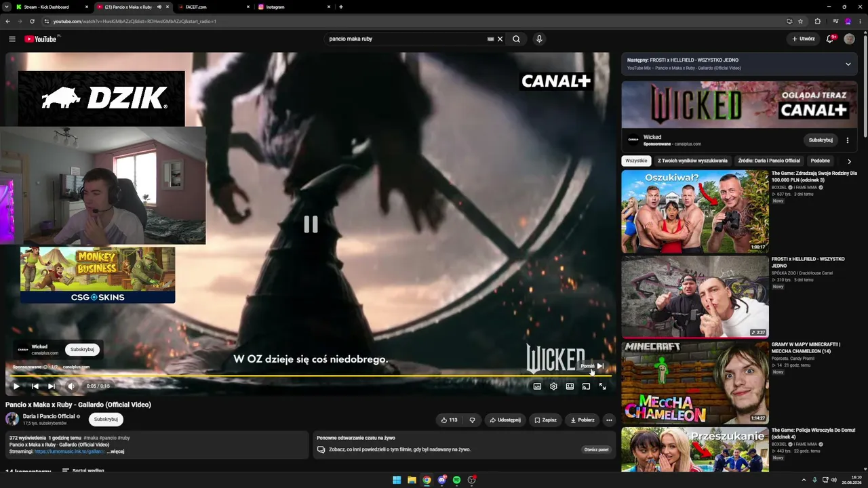The image size is (868, 488).
Task: Switch the player to theater mode
Action: point(570,386)
